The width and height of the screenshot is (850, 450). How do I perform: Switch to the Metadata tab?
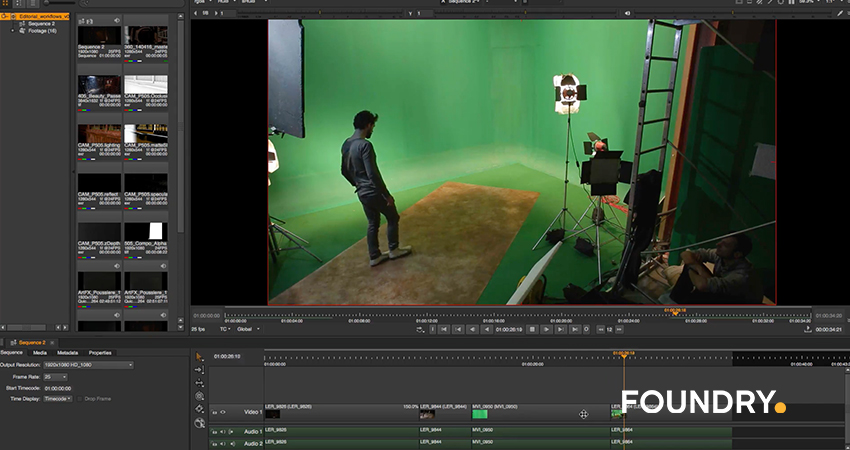tap(67, 353)
